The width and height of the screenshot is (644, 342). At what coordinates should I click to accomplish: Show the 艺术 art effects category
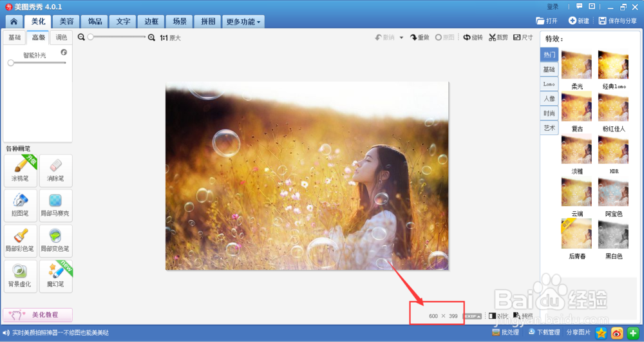pyautogui.click(x=549, y=128)
